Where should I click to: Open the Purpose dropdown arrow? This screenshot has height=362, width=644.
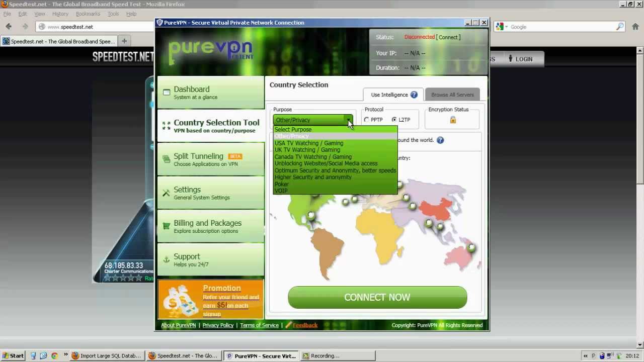(x=348, y=120)
